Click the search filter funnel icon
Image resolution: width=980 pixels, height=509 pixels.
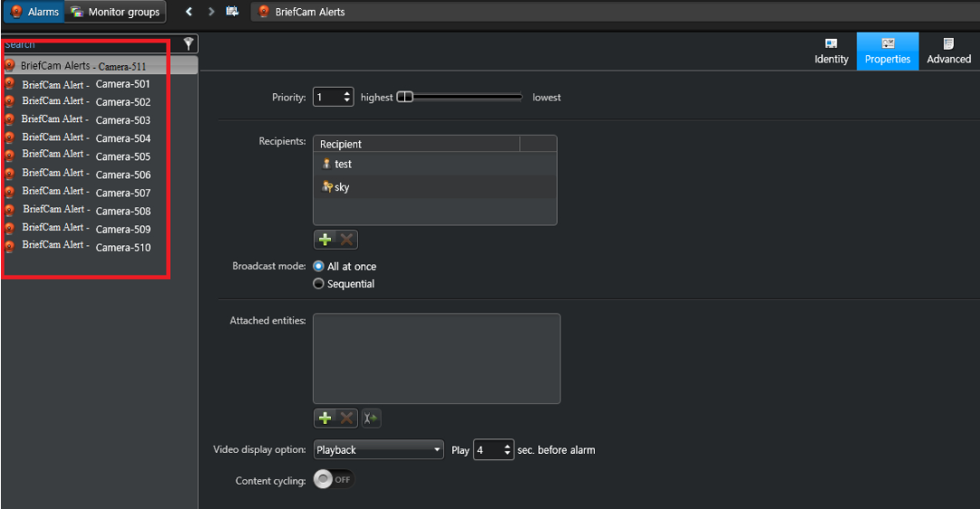(189, 43)
